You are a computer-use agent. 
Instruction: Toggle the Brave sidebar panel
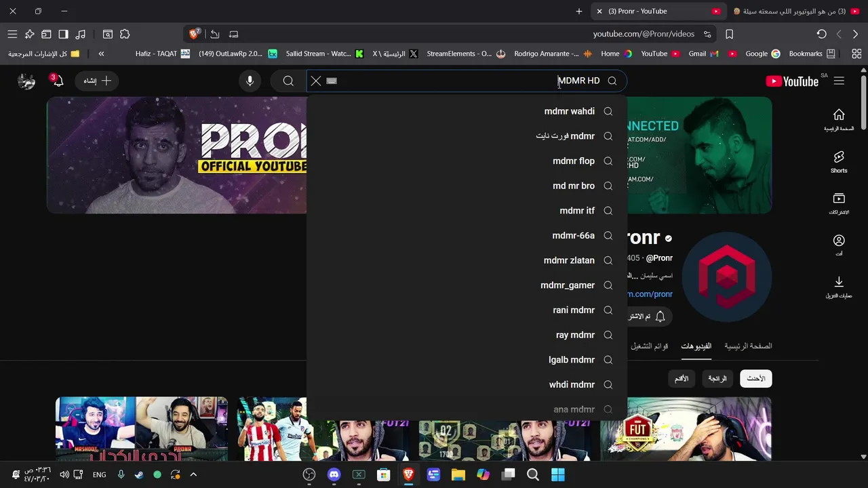click(63, 34)
